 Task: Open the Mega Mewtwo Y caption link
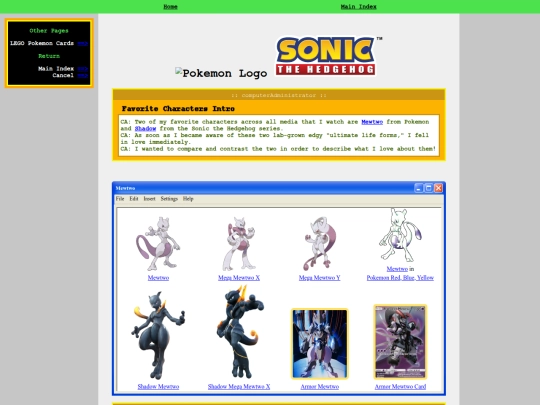pyautogui.click(x=320, y=278)
